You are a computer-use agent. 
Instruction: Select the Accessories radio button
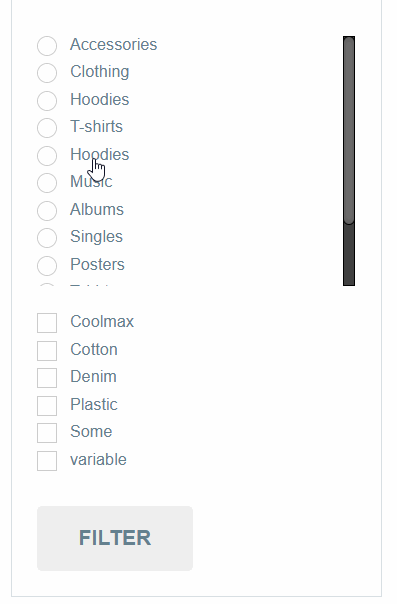(47, 46)
